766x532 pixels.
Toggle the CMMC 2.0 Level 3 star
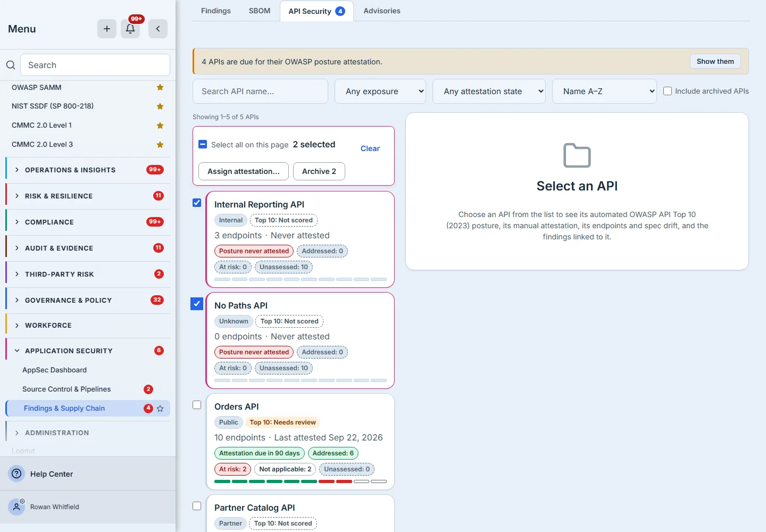coord(160,145)
